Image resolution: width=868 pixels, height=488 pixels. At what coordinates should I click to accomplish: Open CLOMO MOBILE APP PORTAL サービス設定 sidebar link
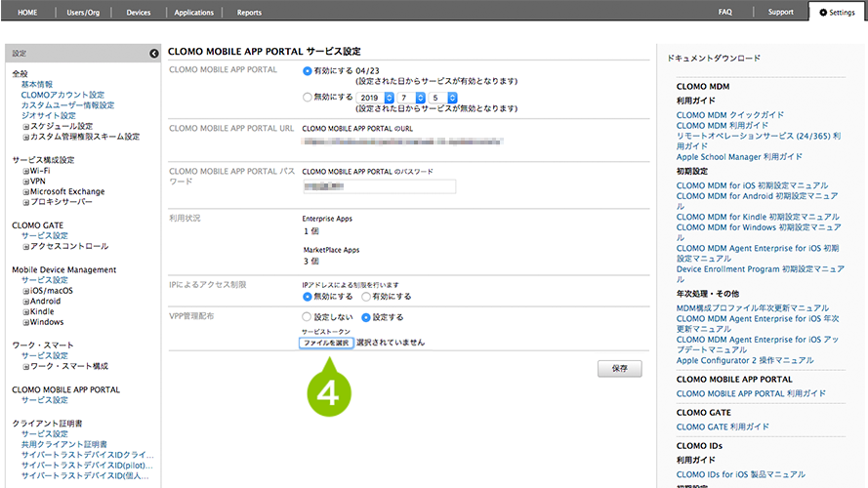pos(44,400)
